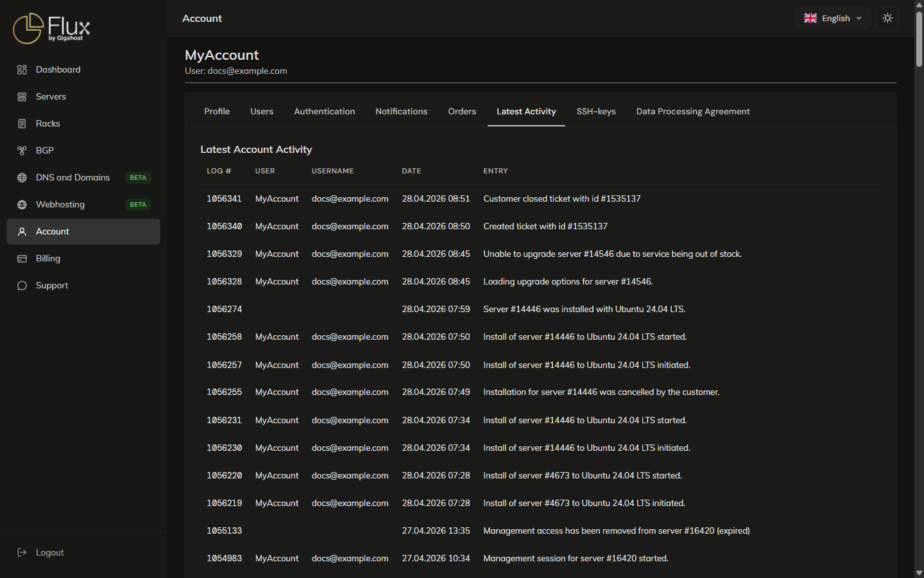Click the LOG # column header
The image size is (924, 578).
(219, 171)
